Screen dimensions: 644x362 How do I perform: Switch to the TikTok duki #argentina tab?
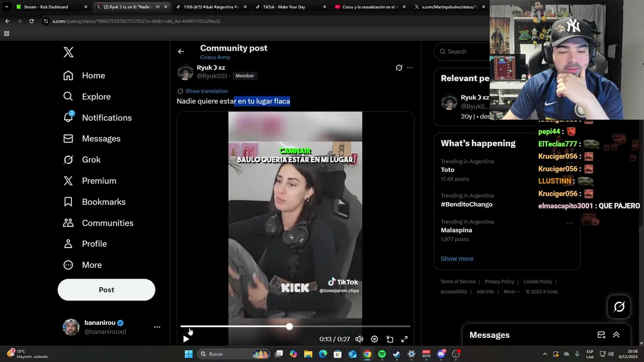211,7
